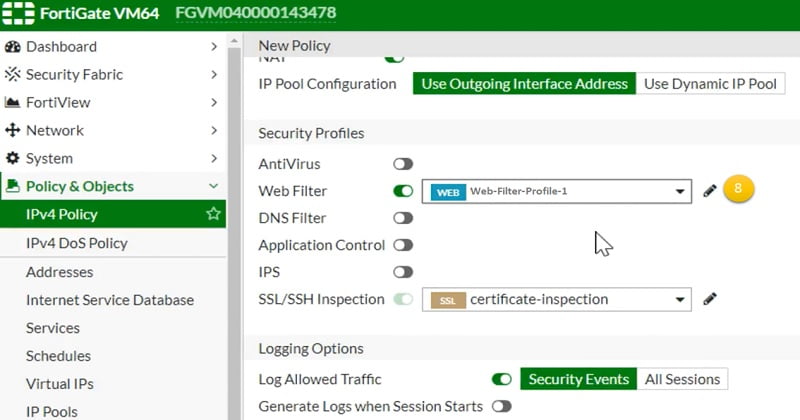The image size is (800, 420).
Task: Edit Web Filter profile with pencil icon
Action: 710,190
